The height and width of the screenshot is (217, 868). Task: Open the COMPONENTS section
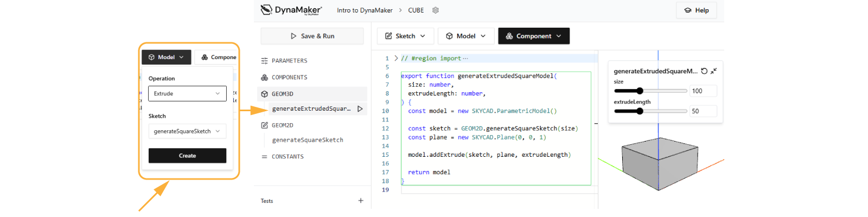290,78
